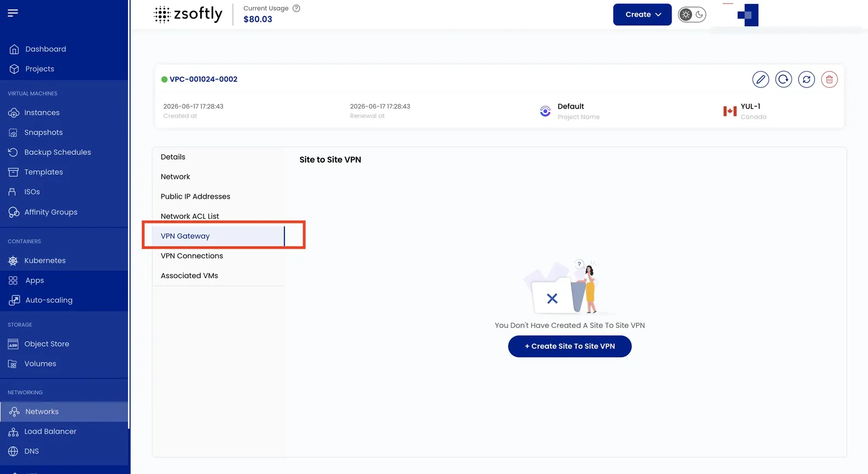Open Current Usage help question mark
Screen dimensions: 868x474
click(x=296, y=8)
